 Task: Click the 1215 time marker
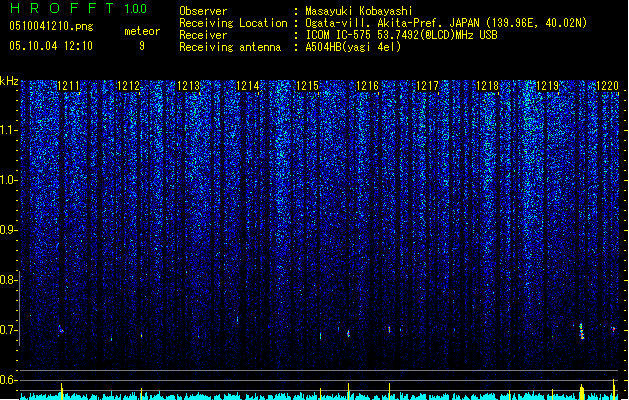coord(308,85)
